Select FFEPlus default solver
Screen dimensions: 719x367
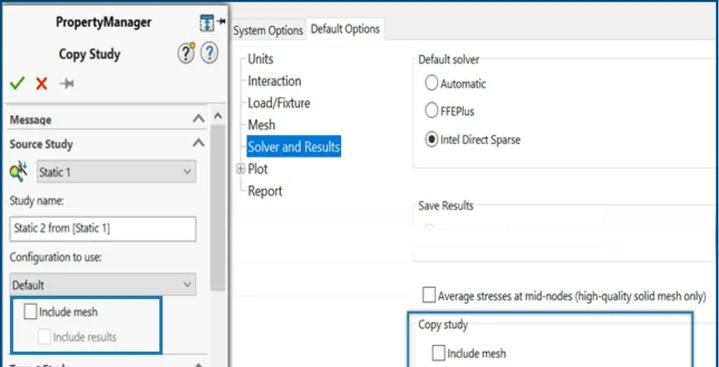(x=431, y=111)
